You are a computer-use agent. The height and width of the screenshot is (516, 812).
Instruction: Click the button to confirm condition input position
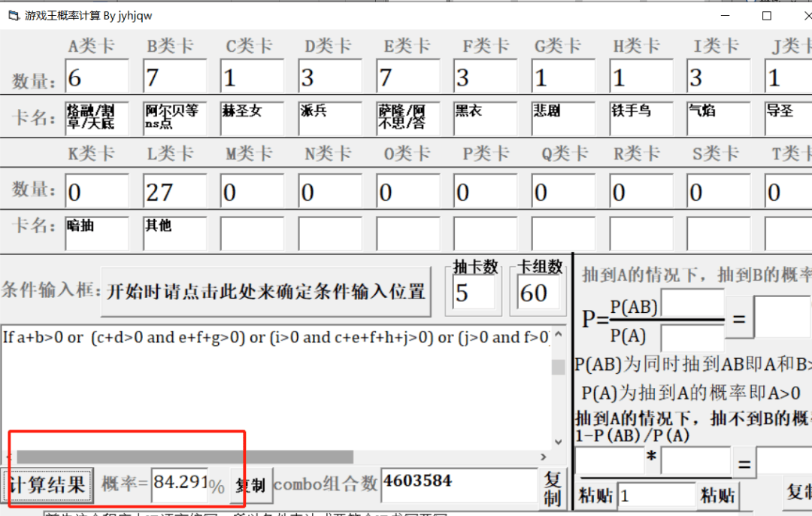[x=266, y=292]
